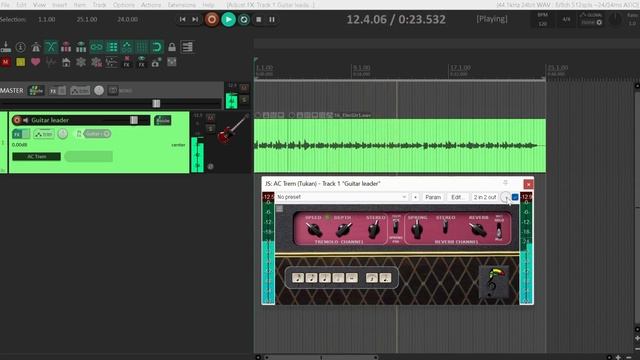The width and height of the screenshot is (640, 360).
Task: Flip the trem/spring switch between channels
Action: tap(396, 227)
